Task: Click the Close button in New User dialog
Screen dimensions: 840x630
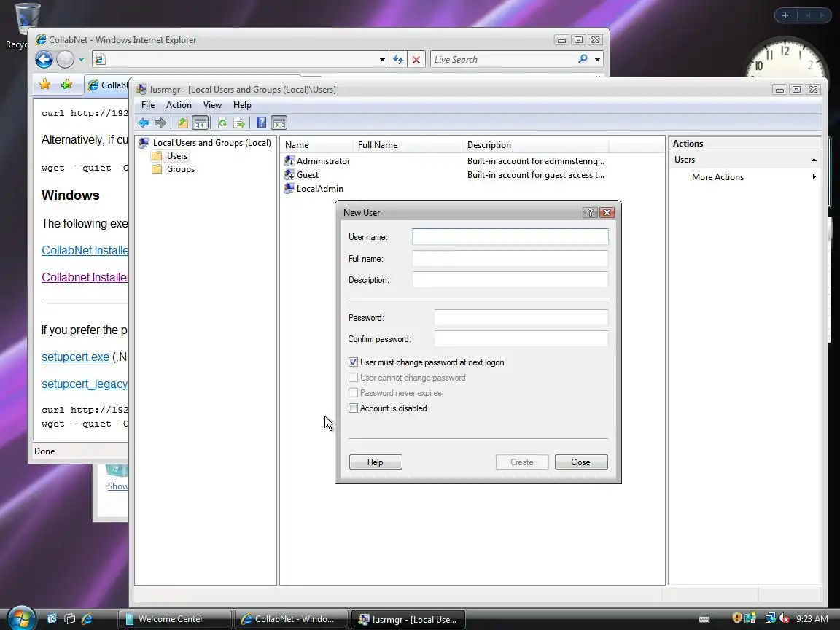Action: point(580,462)
